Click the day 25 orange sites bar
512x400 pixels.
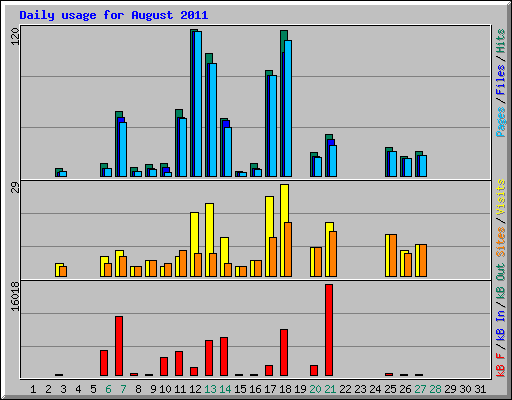point(393,256)
